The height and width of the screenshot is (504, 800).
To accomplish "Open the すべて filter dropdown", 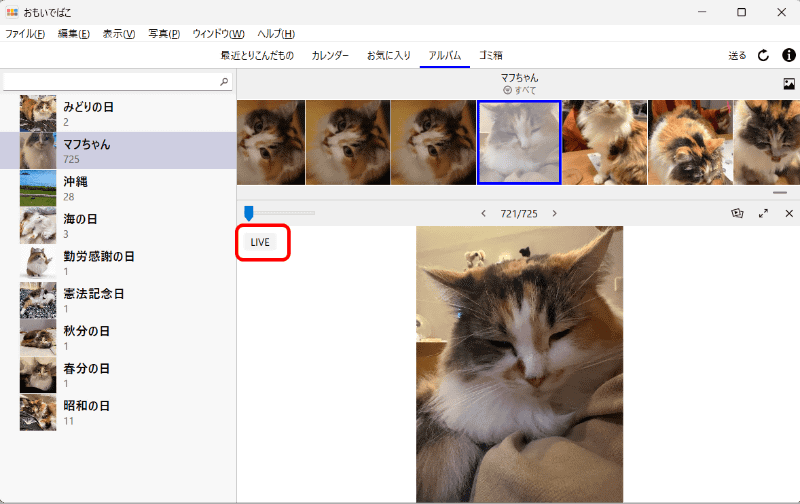I will pos(519,90).
